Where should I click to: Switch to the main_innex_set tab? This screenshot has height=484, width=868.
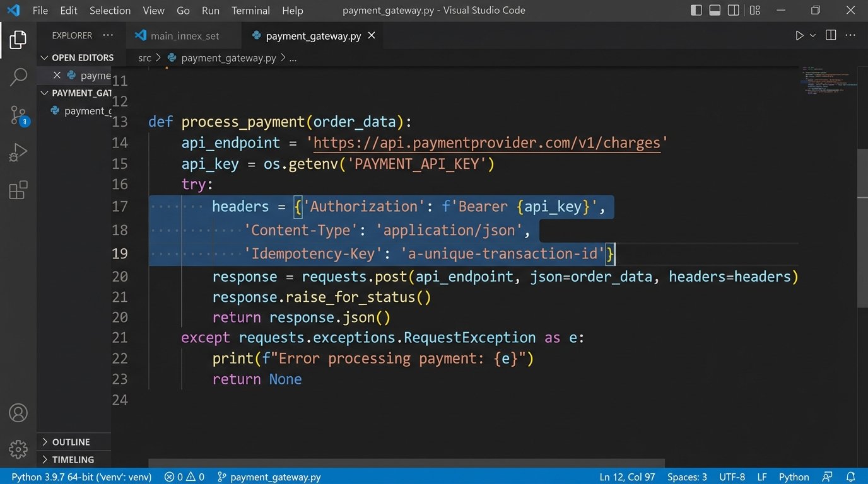[x=184, y=36]
